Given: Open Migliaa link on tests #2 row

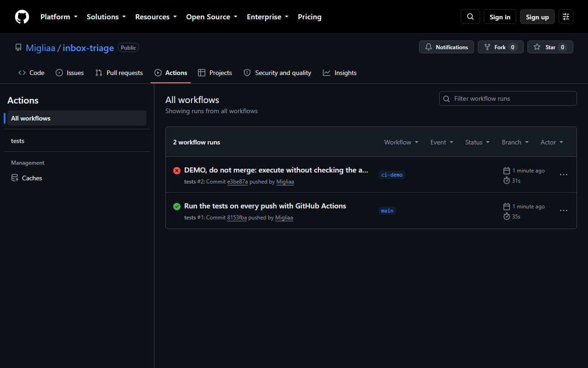Looking at the screenshot, I should coord(285,182).
